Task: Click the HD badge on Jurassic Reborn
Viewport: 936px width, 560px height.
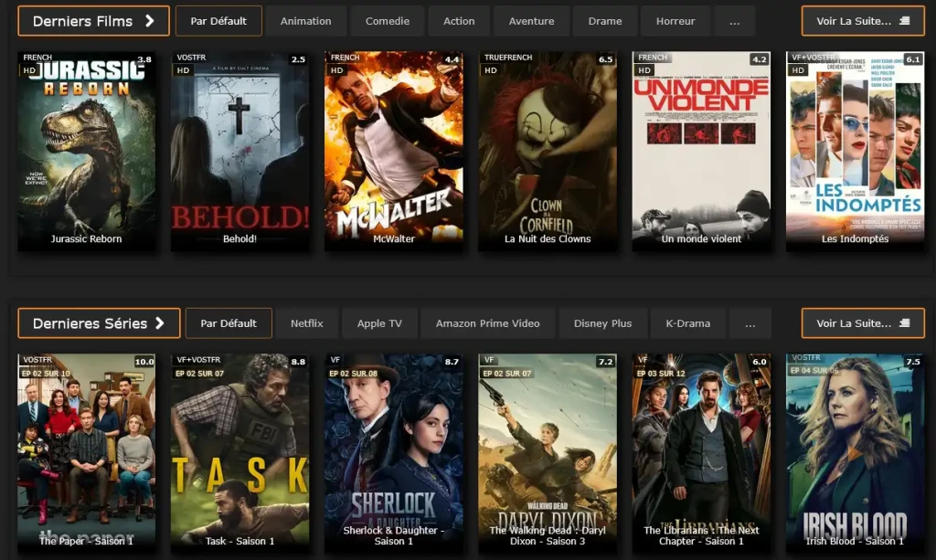Action: click(x=29, y=70)
